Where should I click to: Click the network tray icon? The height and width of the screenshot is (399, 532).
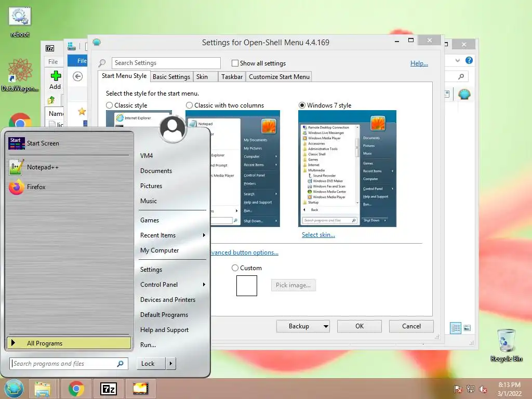(471, 389)
